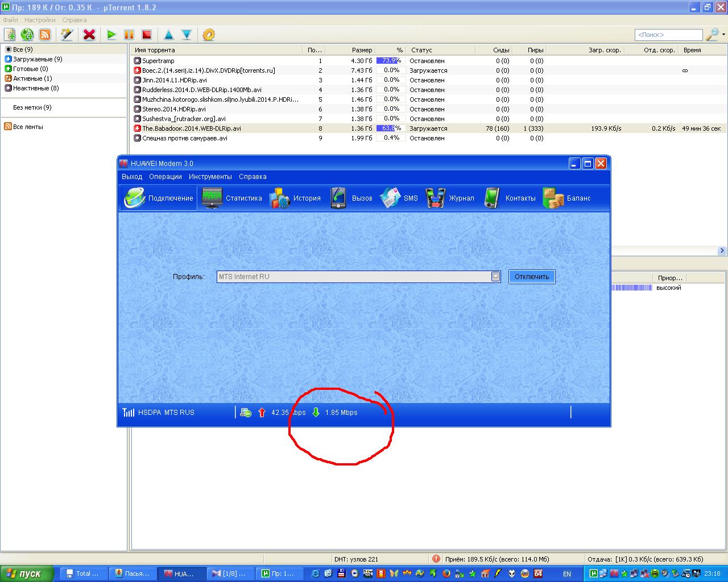
Task: Open the Статистика tab in HUAWEI Modem
Action: click(x=232, y=198)
